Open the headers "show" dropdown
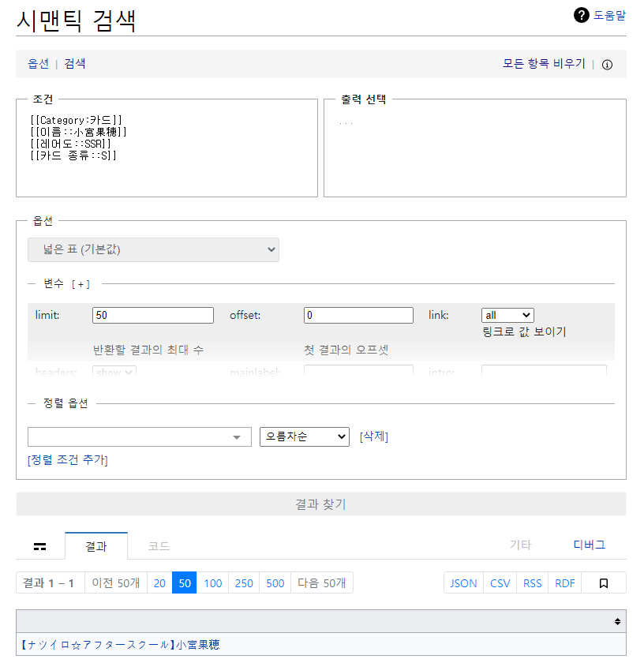The height and width of the screenshot is (663, 644). point(114,371)
